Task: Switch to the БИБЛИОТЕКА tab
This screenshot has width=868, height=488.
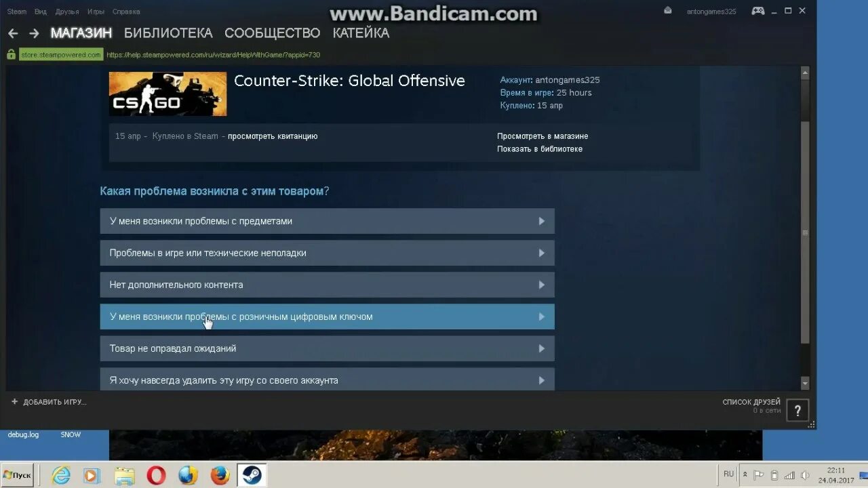Action: click(x=168, y=33)
